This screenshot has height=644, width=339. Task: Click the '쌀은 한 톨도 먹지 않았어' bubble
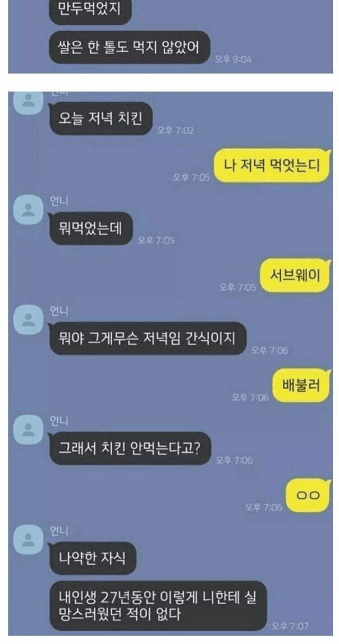(129, 48)
